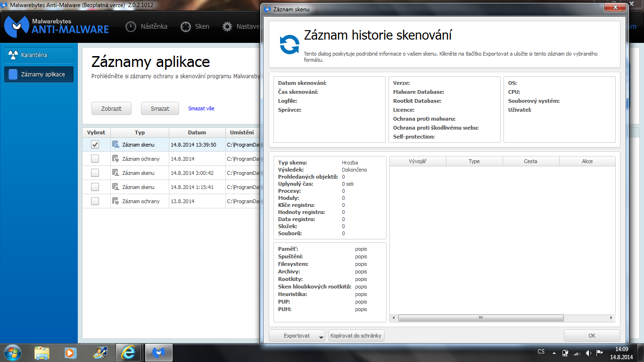Click the Vybrat column header
This screenshot has width=644, height=362.
(96, 132)
